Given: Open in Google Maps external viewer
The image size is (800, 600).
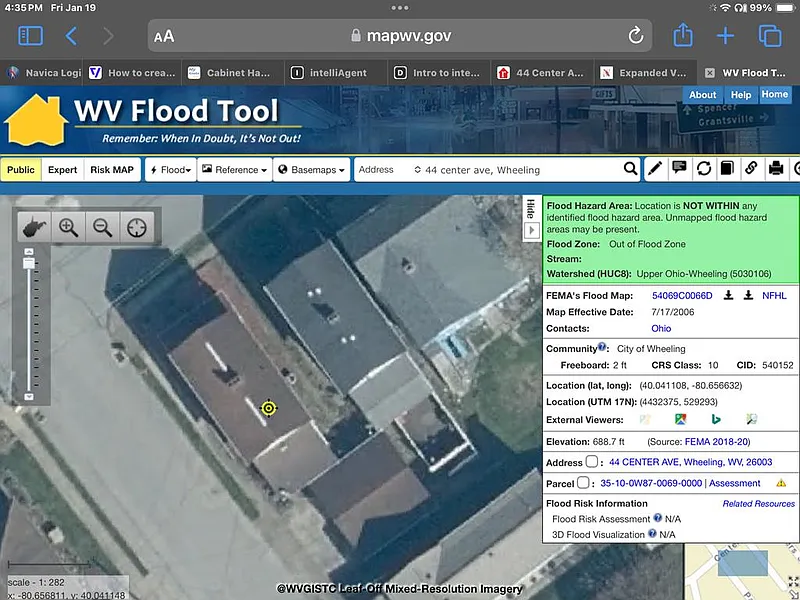Looking at the screenshot, I should click(x=680, y=419).
